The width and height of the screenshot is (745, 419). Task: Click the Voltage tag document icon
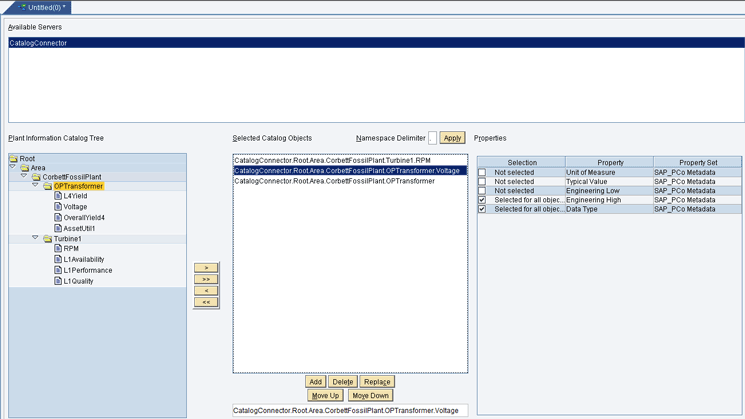tap(58, 207)
